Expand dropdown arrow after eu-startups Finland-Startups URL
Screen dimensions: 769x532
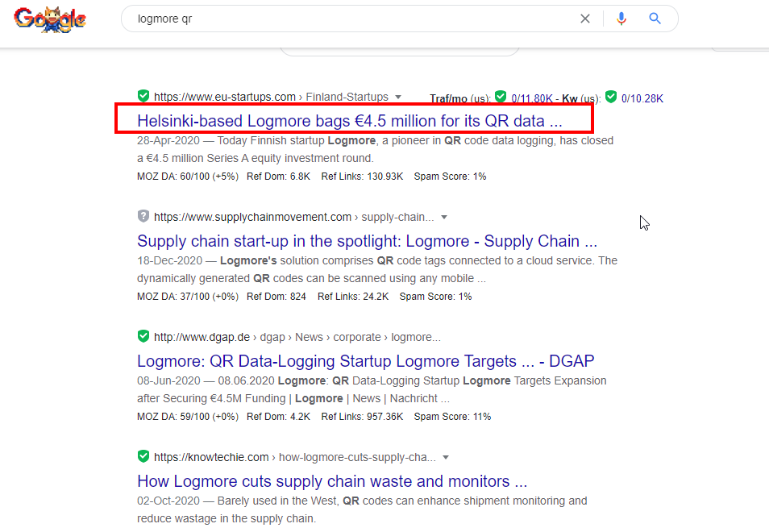pyautogui.click(x=398, y=97)
